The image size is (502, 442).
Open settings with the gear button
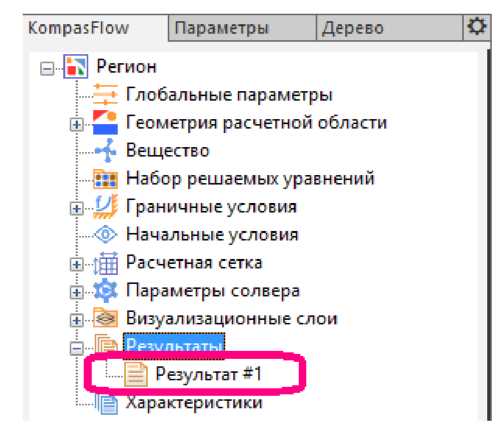[477, 27]
